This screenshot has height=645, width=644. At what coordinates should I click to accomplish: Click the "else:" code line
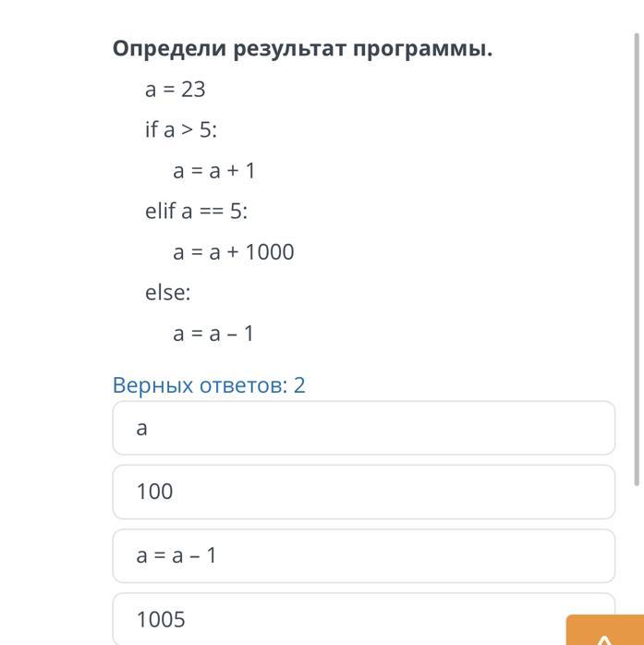point(167,293)
